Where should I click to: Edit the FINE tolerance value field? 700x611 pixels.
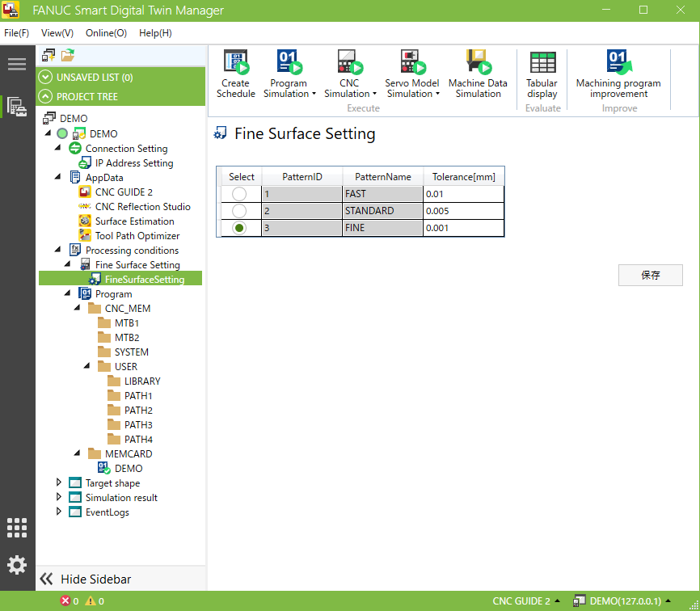(x=463, y=228)
